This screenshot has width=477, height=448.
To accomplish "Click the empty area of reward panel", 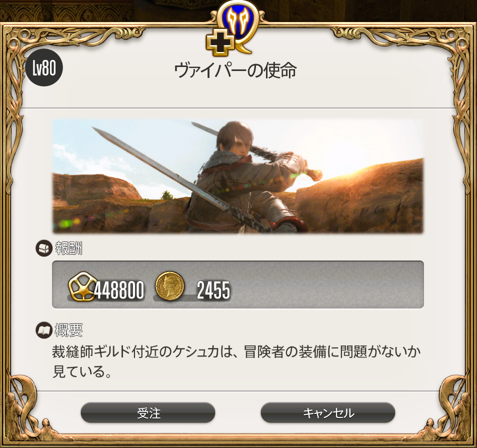I will tap(327, 284).
